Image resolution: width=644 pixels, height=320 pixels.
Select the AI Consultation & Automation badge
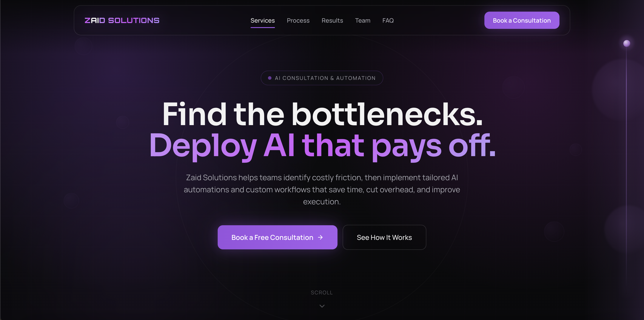pos(322,78)
